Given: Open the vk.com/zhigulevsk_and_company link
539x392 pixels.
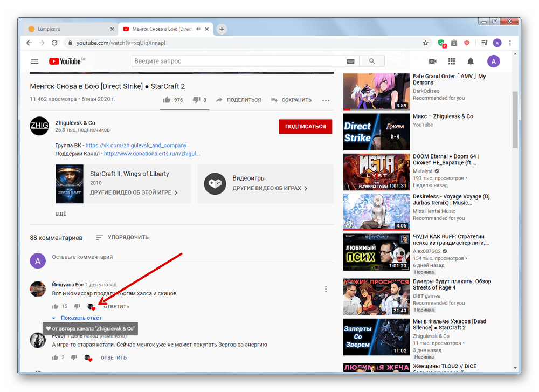Looking at the screenshot, I should 136,145.
